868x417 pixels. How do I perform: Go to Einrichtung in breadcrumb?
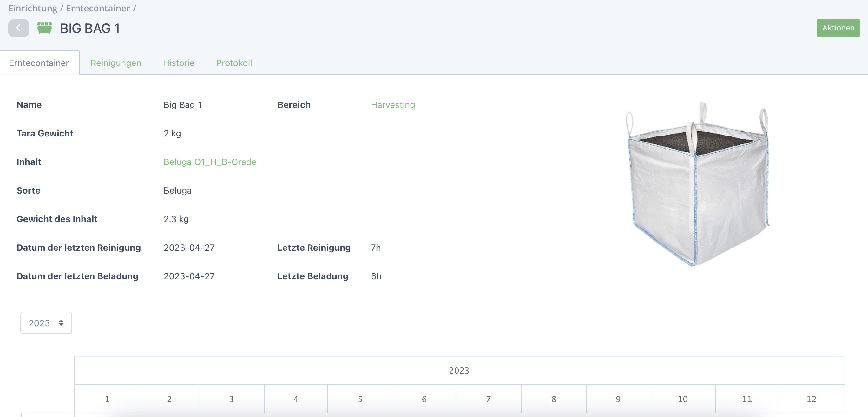33,8
